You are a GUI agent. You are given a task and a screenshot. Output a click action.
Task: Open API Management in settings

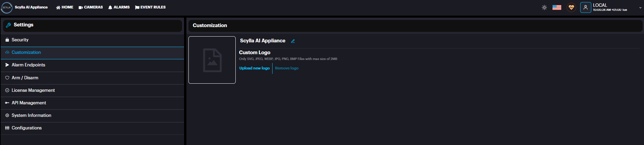point(29,103)
